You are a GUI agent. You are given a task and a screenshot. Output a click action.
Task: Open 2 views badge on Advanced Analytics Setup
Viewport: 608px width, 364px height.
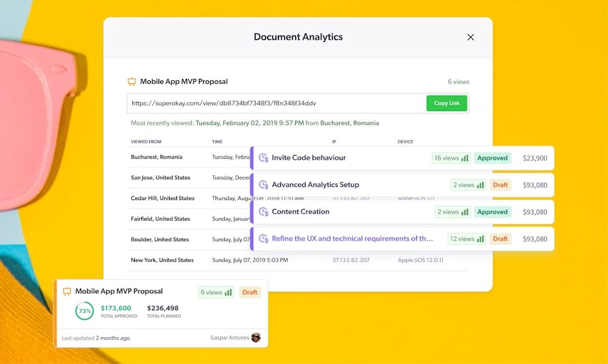click(x=468, y=185)
